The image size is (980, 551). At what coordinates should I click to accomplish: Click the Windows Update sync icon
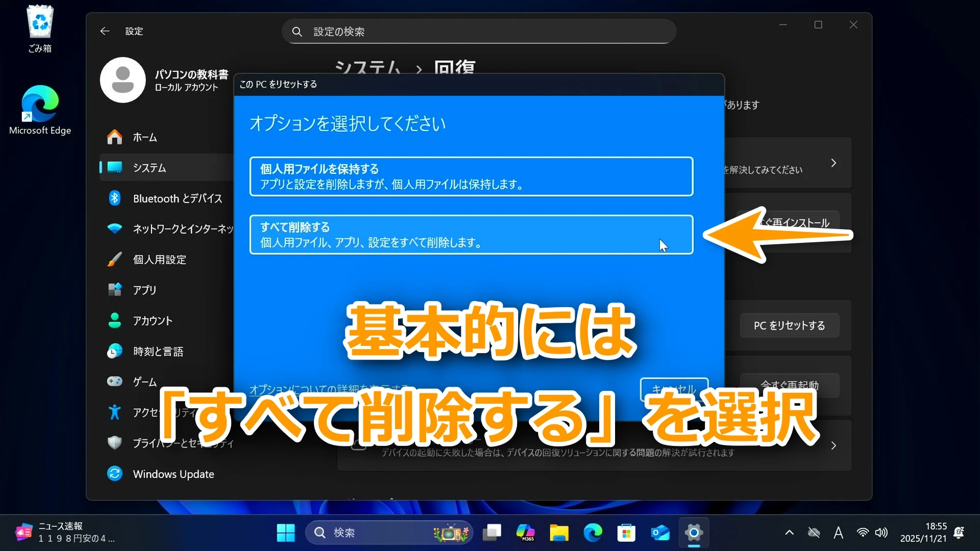click(x=115, y=473)
